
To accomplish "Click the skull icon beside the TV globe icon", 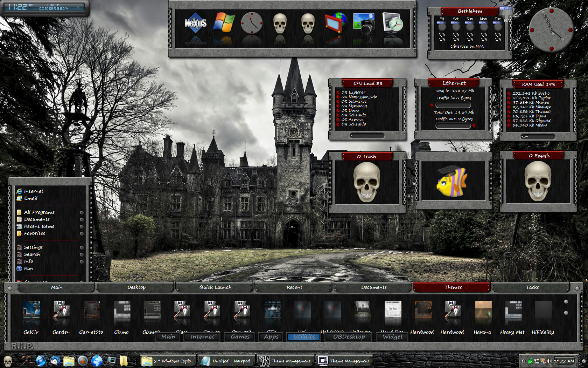I will [x=308, y=23].
